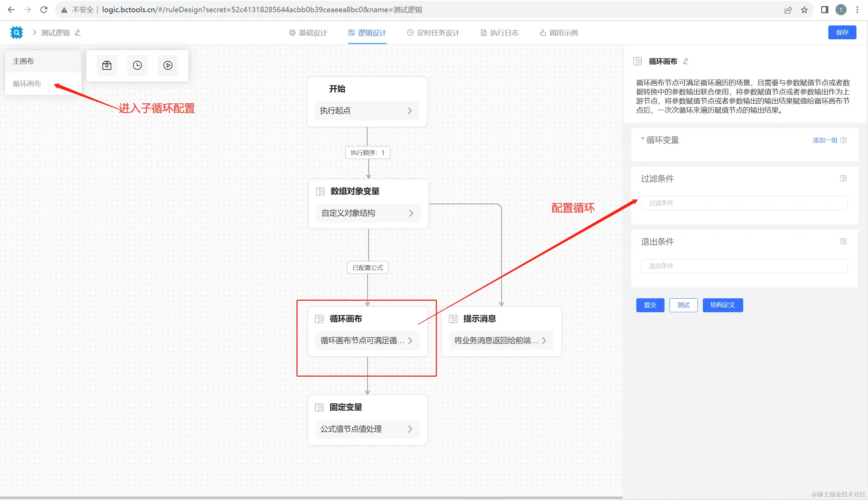Focus the 过滤条件 input field

coord(744,203)
